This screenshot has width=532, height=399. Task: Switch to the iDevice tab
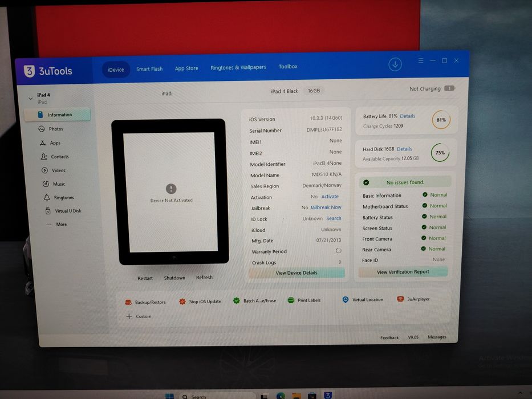(x=116, y=70)
